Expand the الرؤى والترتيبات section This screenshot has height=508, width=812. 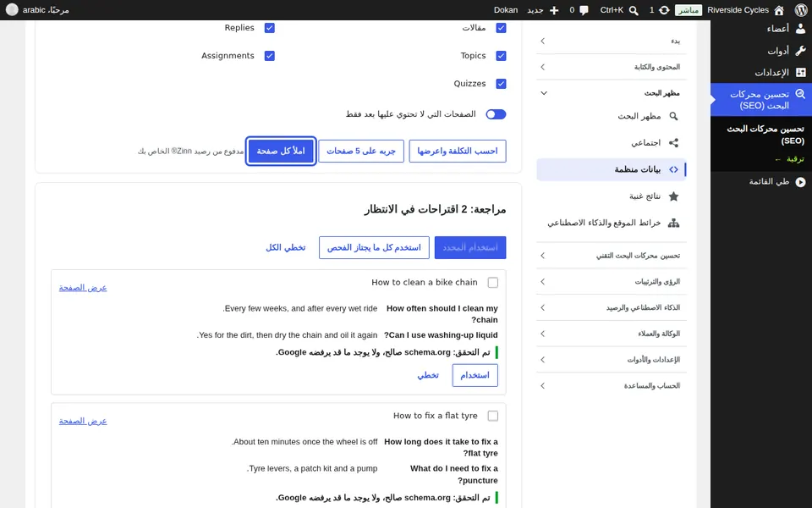(x=611, y=281)
